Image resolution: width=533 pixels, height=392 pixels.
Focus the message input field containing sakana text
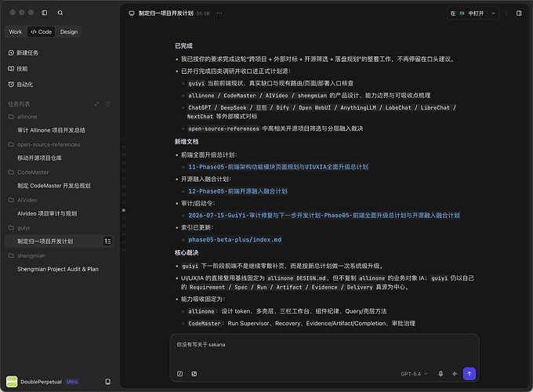(x=325, y=350)
